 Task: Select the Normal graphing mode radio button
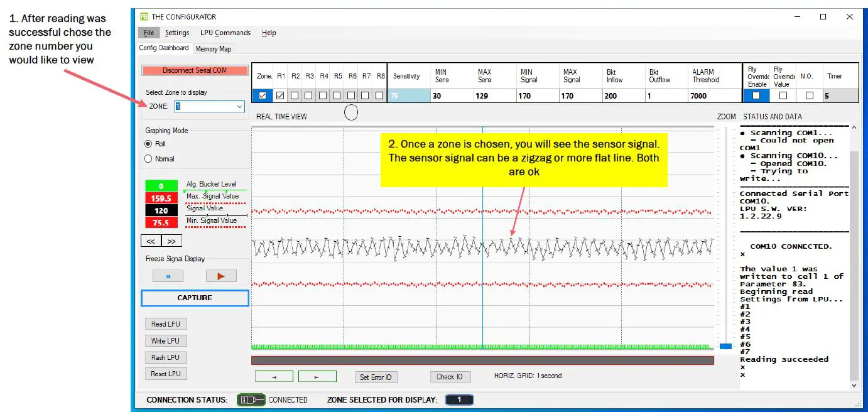149,159
